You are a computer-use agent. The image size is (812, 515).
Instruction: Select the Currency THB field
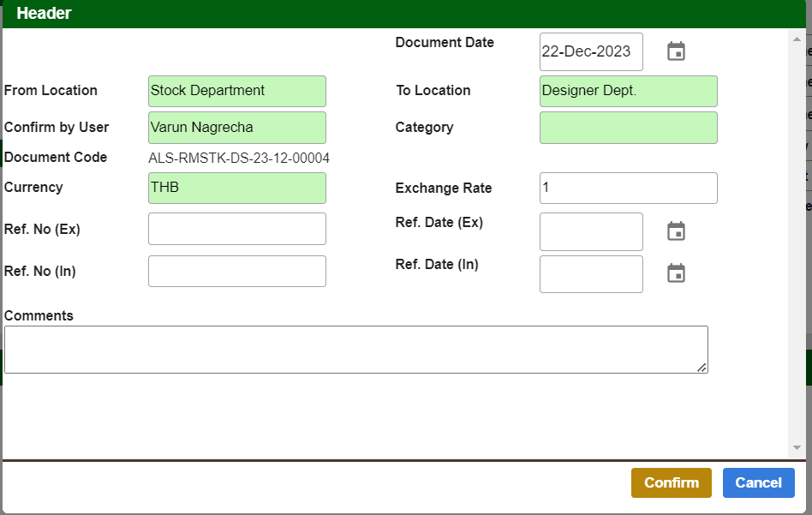237,188
